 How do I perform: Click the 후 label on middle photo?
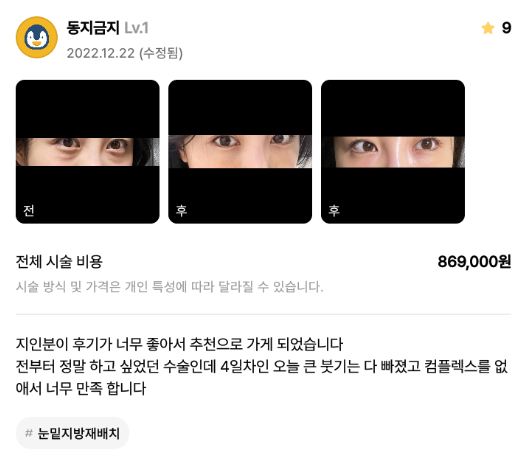pyautogui.click(x=181, y=210)
